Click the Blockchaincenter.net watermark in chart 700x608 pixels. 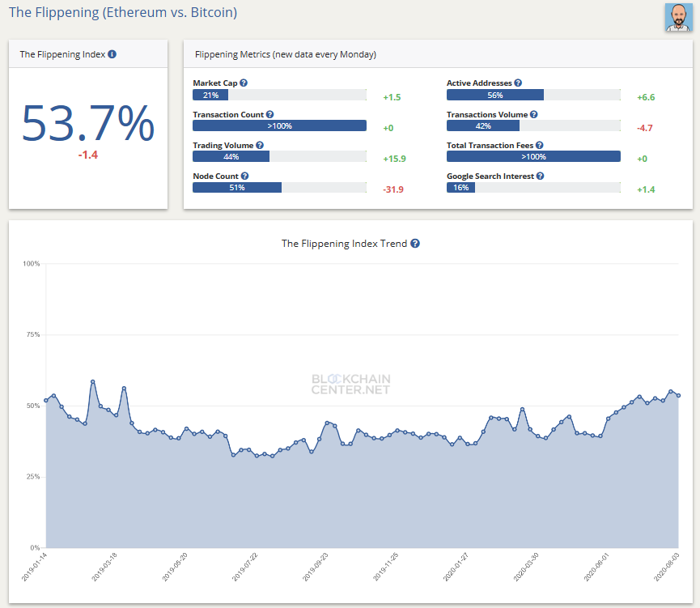point(351,384)
